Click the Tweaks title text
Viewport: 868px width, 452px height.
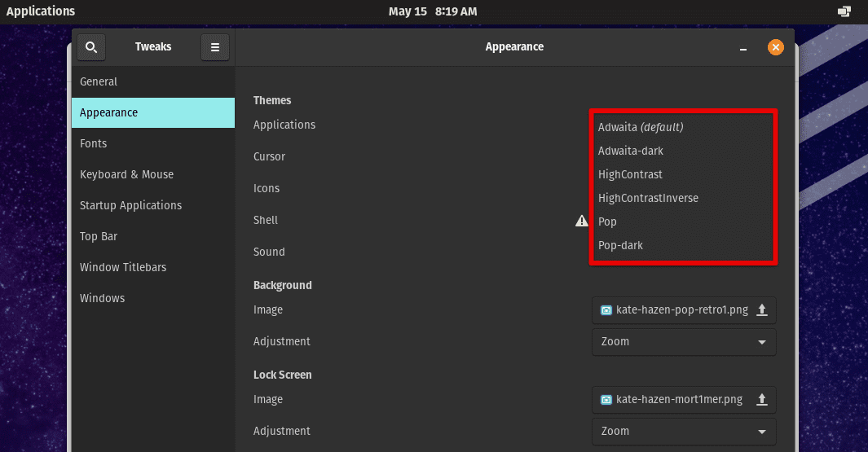point(152,47)
